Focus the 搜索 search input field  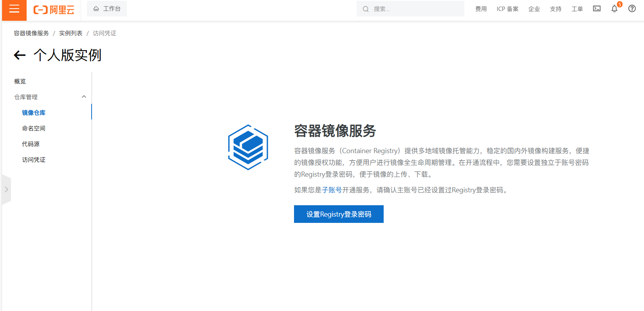tap(410, 9)
